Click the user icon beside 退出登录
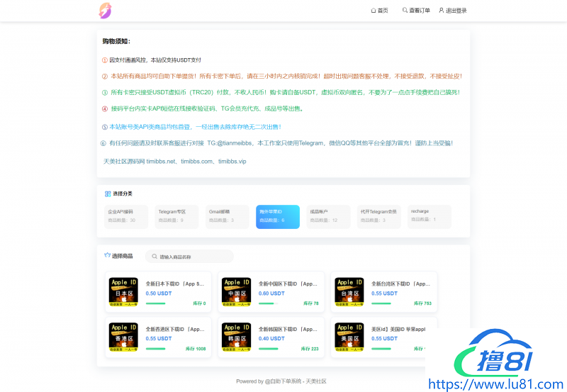 point(442,11)
